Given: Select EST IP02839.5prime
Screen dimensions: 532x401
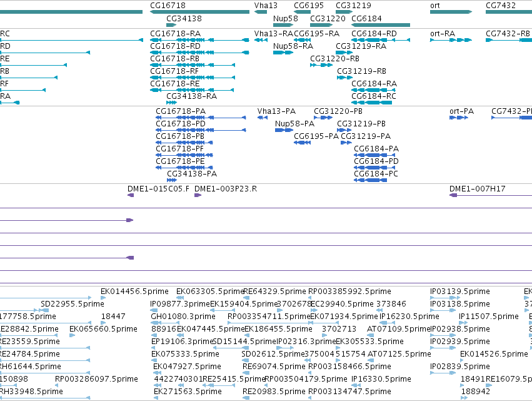Looking at the screenshot, I should pyautogui.click(x=459, y=367).
